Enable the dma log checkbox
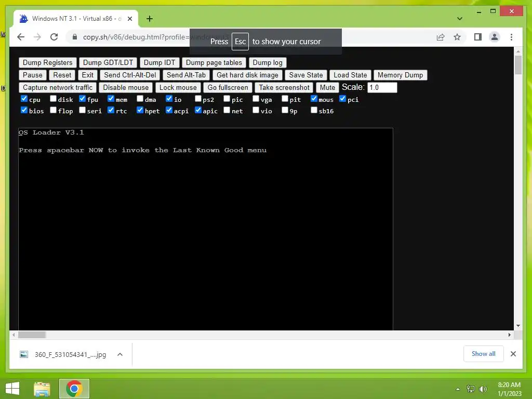The height and width of the screenshot is (399, 532). coord(140,99)
